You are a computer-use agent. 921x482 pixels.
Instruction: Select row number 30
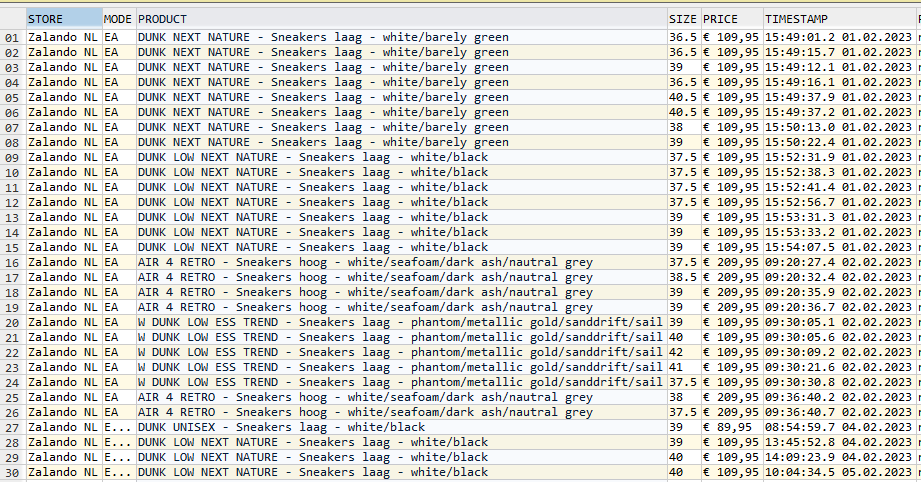pos(12,472)
